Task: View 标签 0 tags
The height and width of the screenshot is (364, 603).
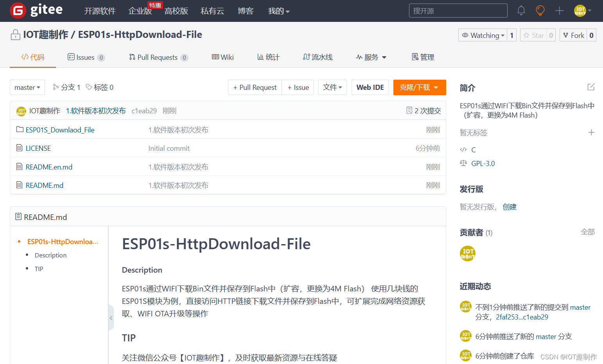Action: click(100, 87)
